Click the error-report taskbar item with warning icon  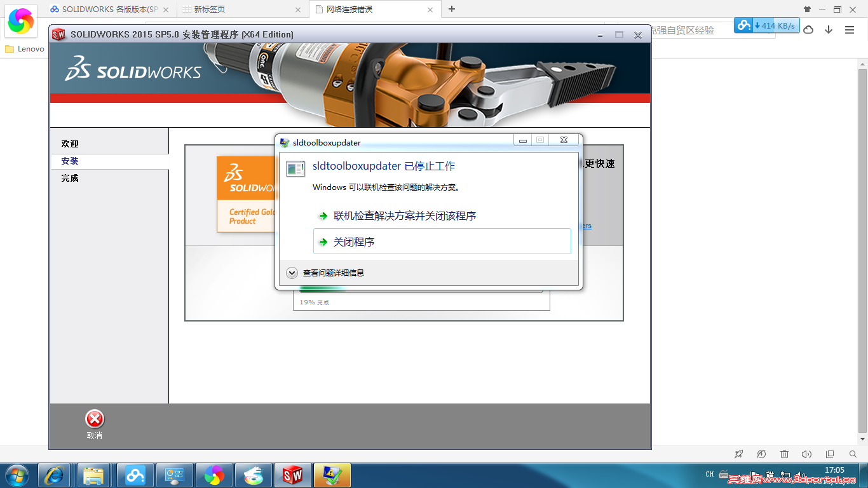pos(332,475)
